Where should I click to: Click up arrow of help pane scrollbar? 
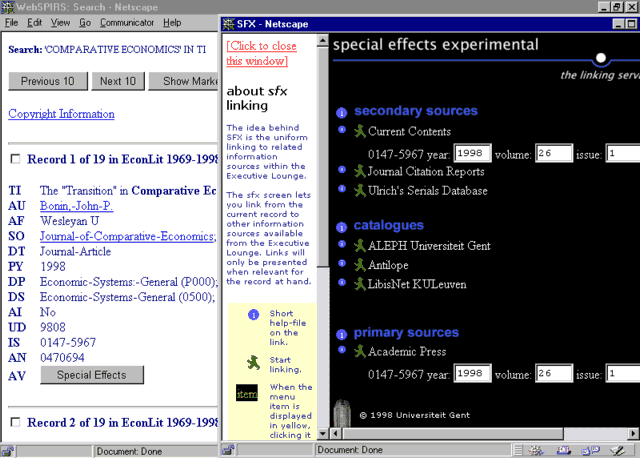click(x=323, y=40)
